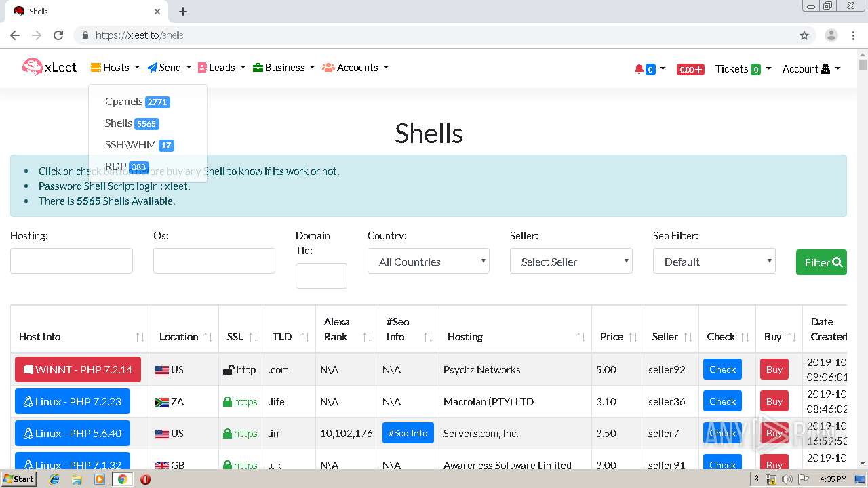Screen dimensions: 868x488
Task: Open the Hosts dropdown menu
Action: (115, 68)
